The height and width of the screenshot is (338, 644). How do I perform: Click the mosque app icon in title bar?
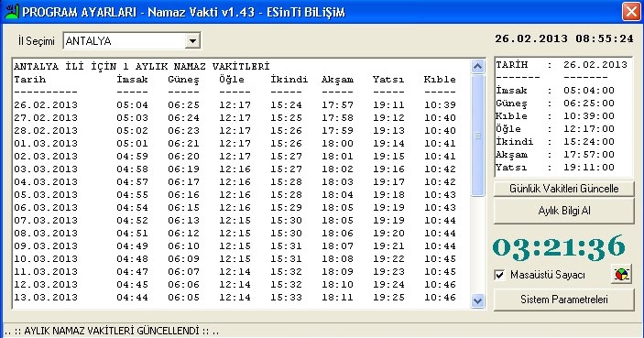coord(12,12)
